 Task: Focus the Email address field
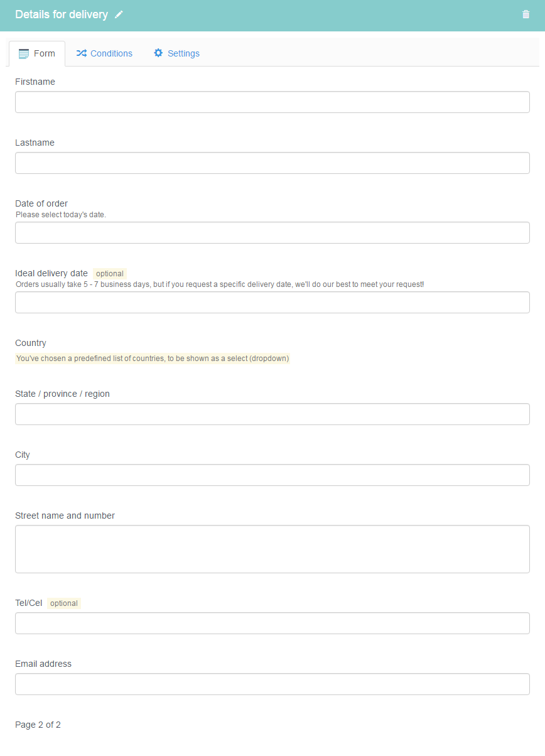point(272,684)
